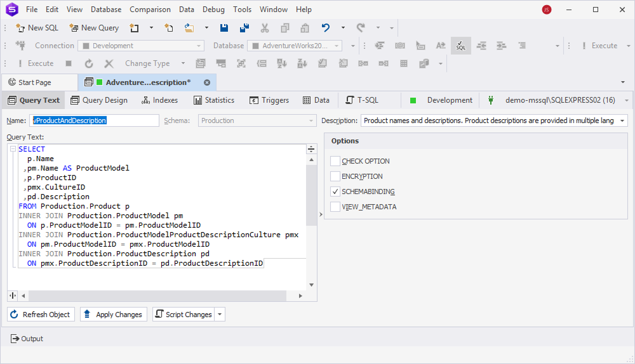The width and height of the screenshot is (635, 364).
Task: Click the circular Refresh icon in the third toolbar row
Action: [89, 63]
